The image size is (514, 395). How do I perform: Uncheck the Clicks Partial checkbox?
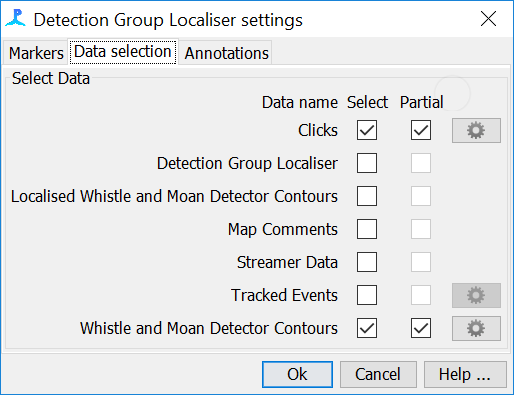coord(421,130)
